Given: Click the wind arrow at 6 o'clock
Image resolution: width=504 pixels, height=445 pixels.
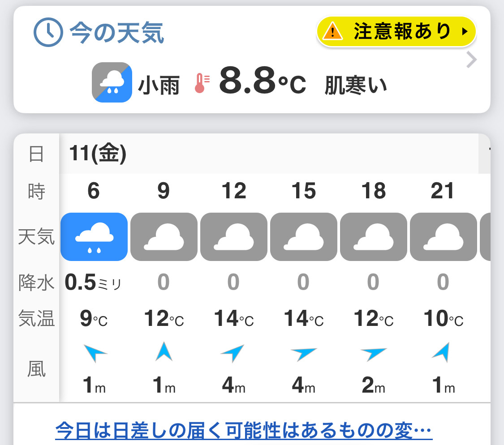Looking at the screenshot, I should pos(94,352).
